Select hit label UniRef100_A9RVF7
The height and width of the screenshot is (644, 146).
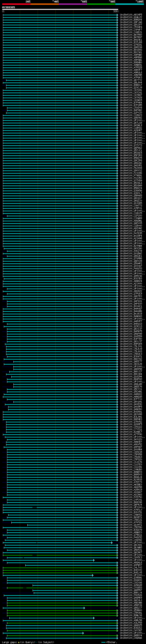pyautogui.click(x=131, y=70)
